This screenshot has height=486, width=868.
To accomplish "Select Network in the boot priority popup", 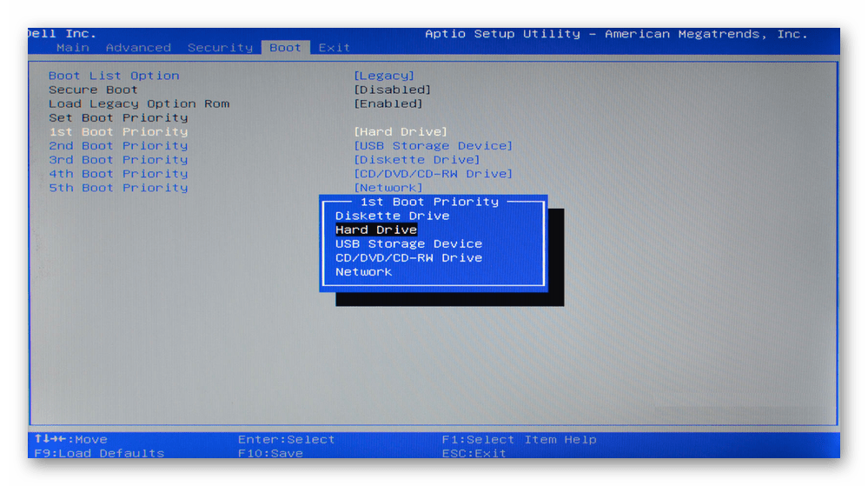I will [363, 272].
